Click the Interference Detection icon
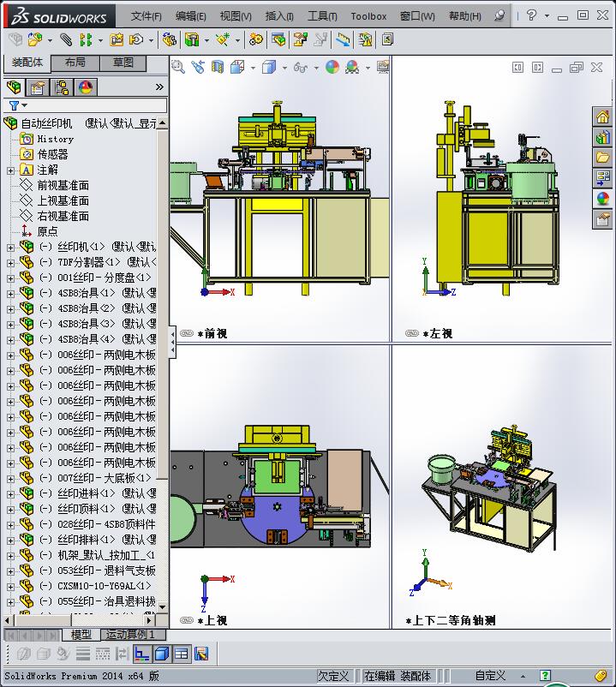Screen dimensions: 616x687 point(343,40)
